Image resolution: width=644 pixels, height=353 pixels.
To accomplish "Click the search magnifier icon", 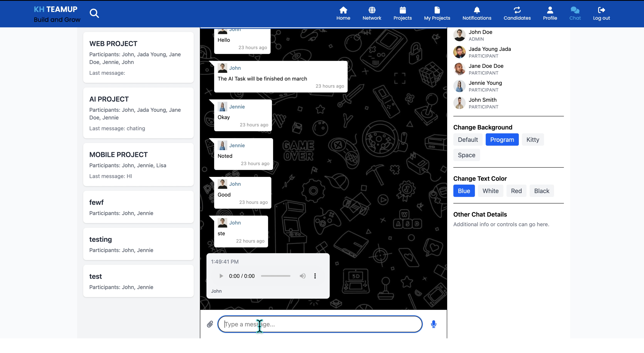I will coord(94,13).
